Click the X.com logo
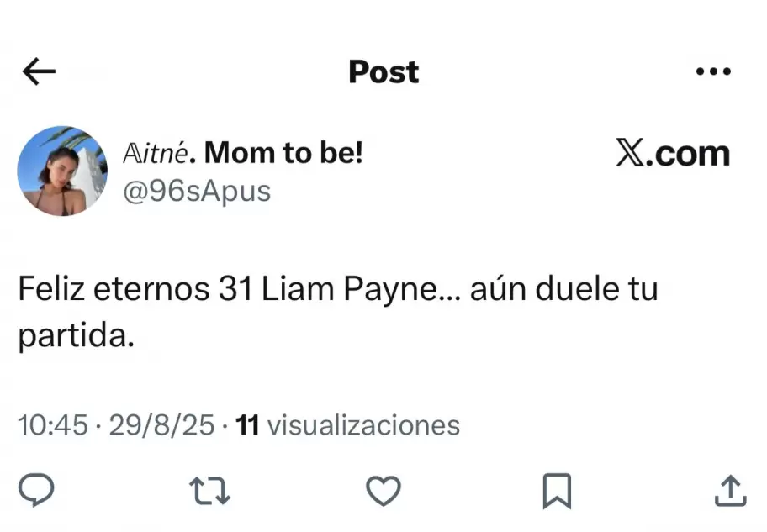Image resolution: width=767 pixels, height=532 pixels. click(x=671, y=153)
